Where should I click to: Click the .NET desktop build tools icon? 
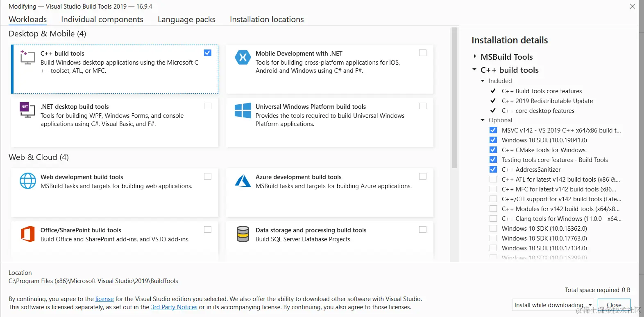pos(27,110)
